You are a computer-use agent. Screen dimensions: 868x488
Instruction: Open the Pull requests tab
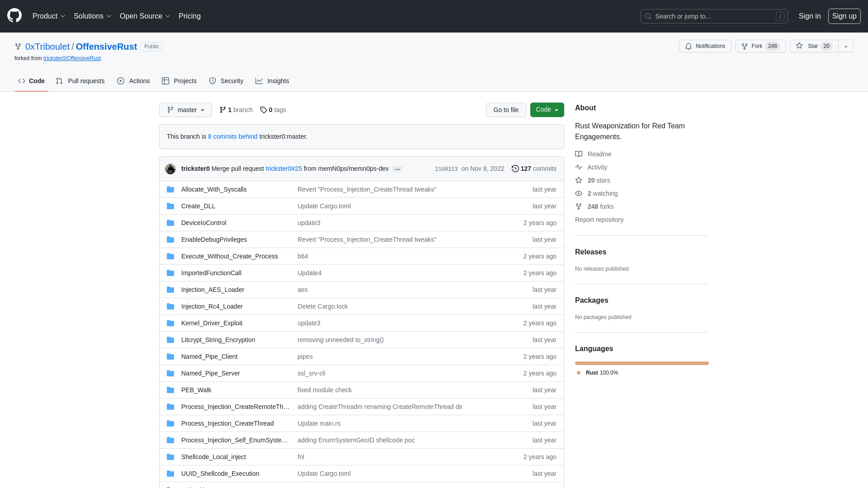pos(80,81)
